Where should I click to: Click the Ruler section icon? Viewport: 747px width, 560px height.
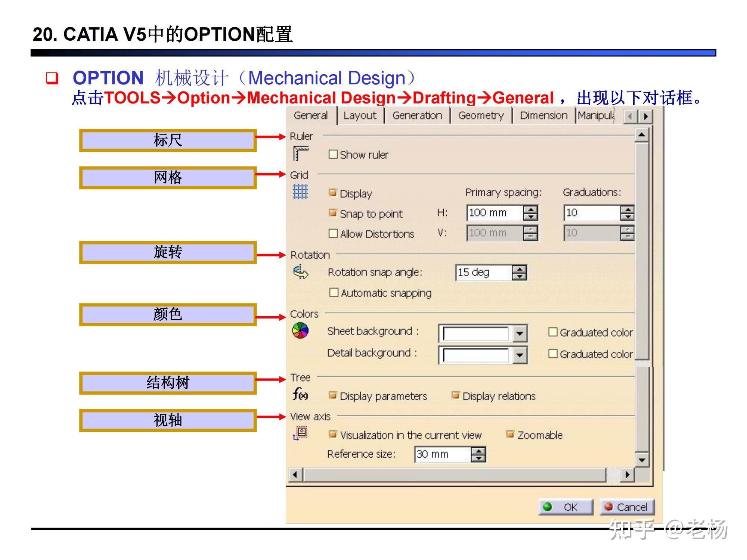click(x=301, y=153)
